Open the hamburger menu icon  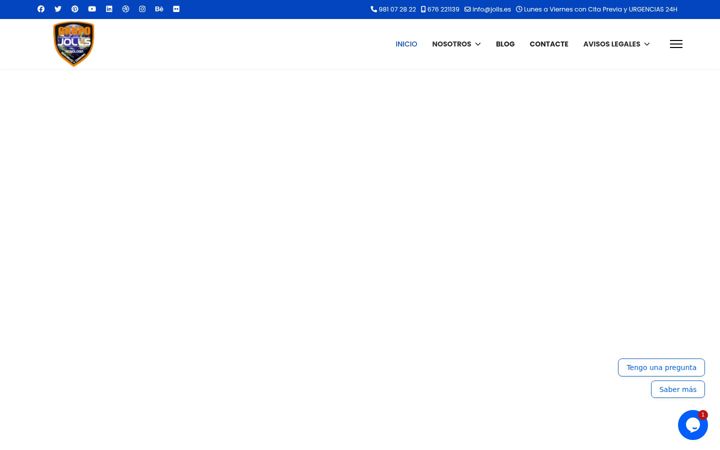[x=676, y=44]
